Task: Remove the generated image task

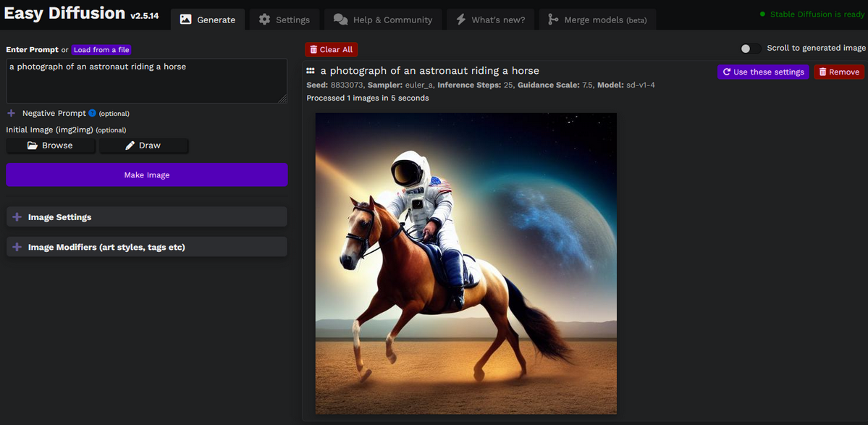Action: pos(838,72)
